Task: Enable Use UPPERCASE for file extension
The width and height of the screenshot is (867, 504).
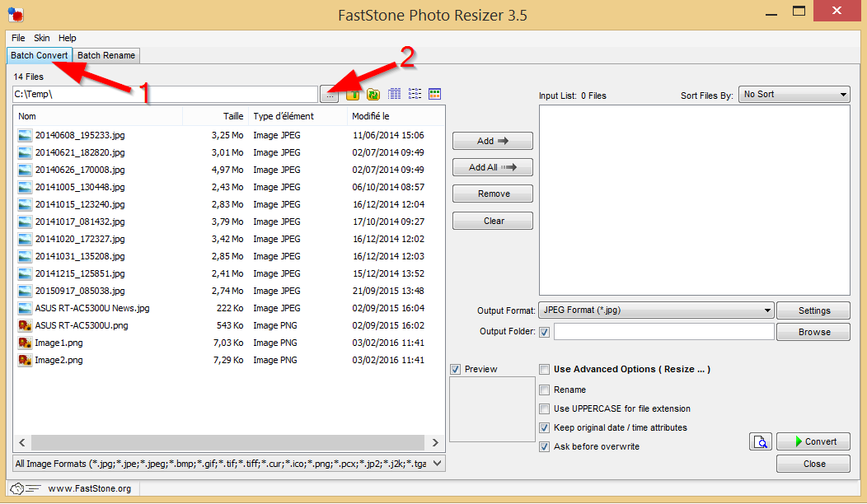Action: (x=545, y=409)
